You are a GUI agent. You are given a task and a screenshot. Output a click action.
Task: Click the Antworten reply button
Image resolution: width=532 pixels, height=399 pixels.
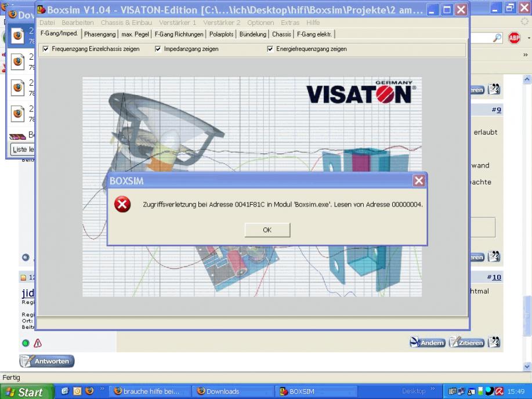click(x=47, y=361)
